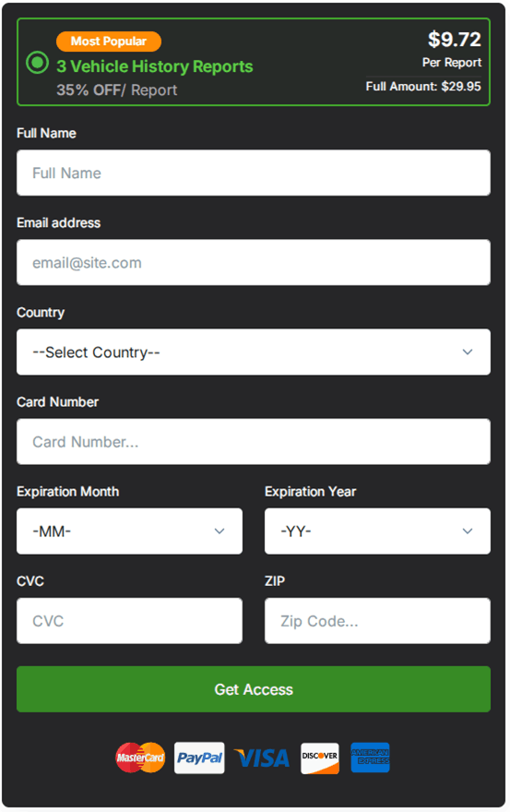Image resolution: width=510 pixels, height=812 pixels.
Task: Click the American Express logo
Action: pyautogui.click(x=370, y=758)
